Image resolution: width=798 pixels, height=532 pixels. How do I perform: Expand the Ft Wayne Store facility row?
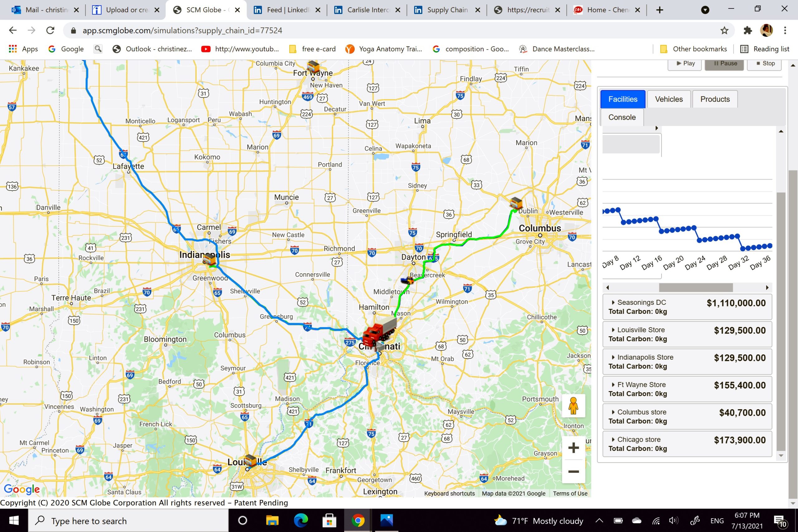[687, 390]
